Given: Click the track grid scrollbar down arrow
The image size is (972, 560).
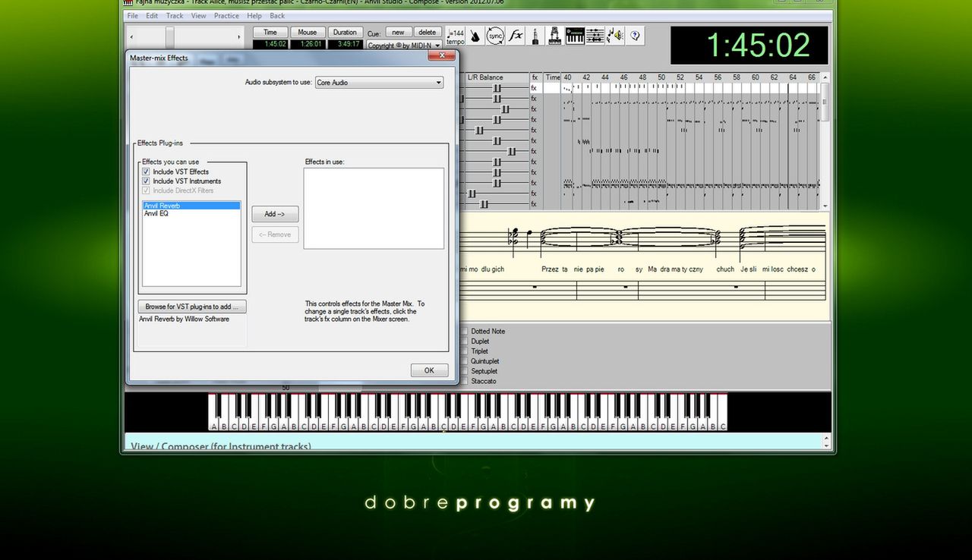Looking at the screenshot, I should [825, 206].
